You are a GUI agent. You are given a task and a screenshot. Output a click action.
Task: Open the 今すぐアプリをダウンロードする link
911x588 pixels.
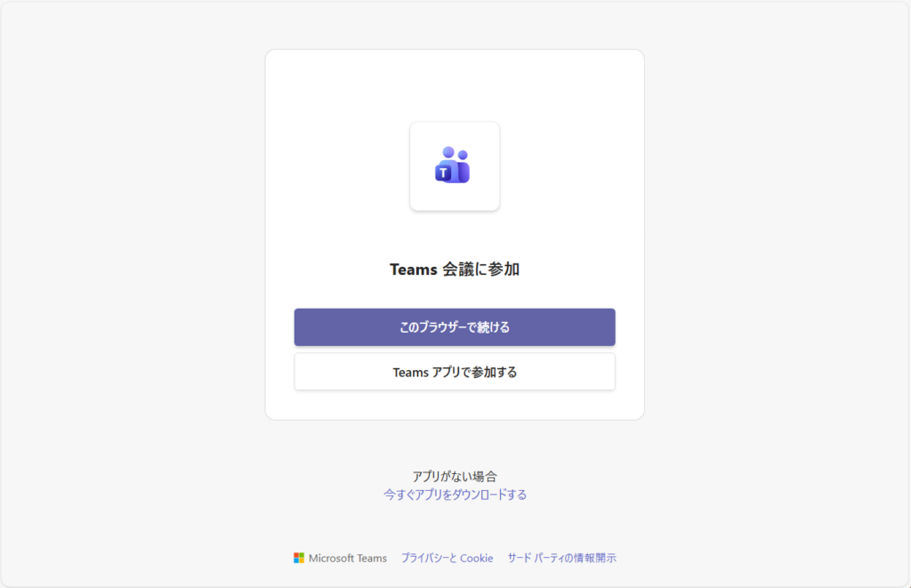pos(455,495)
